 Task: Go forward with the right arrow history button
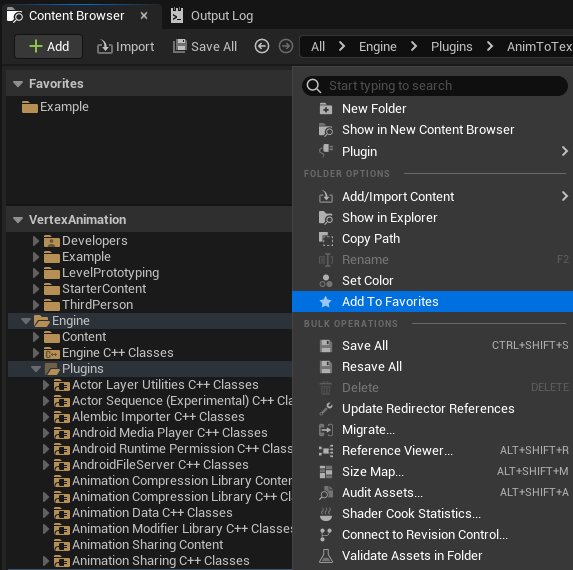286,46
